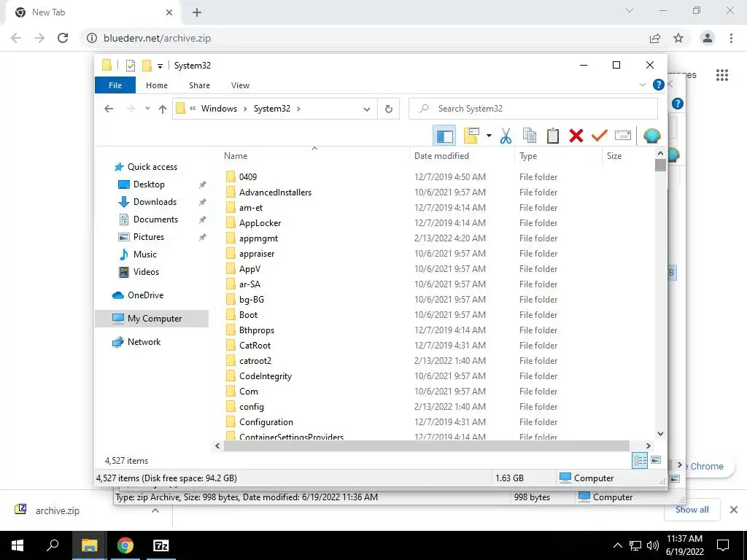Open the View ribbon tab

(x=240, y=85)
